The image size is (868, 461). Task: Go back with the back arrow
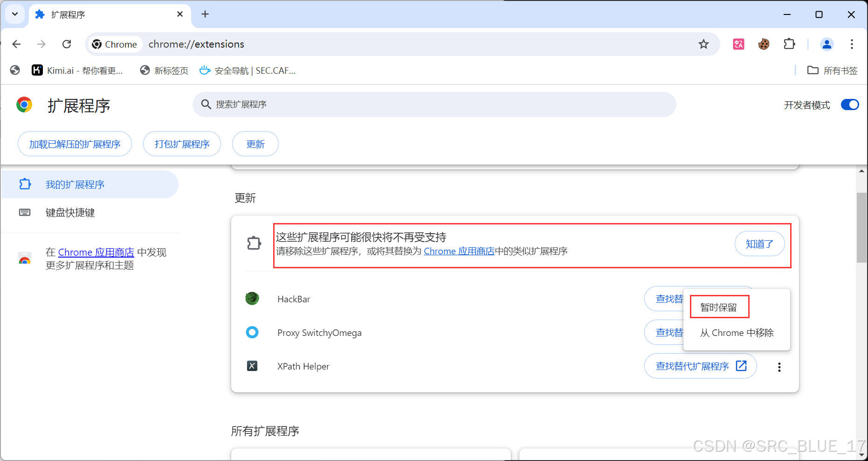17,44
